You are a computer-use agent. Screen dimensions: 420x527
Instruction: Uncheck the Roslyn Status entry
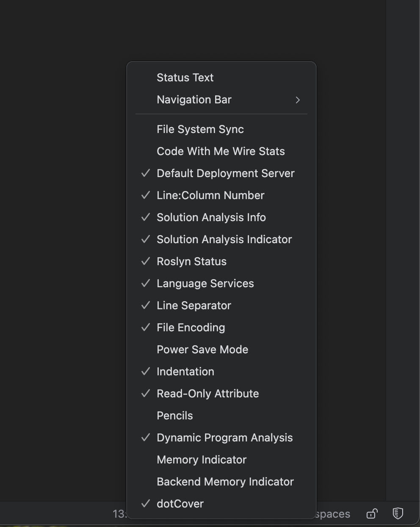[191, 262]
